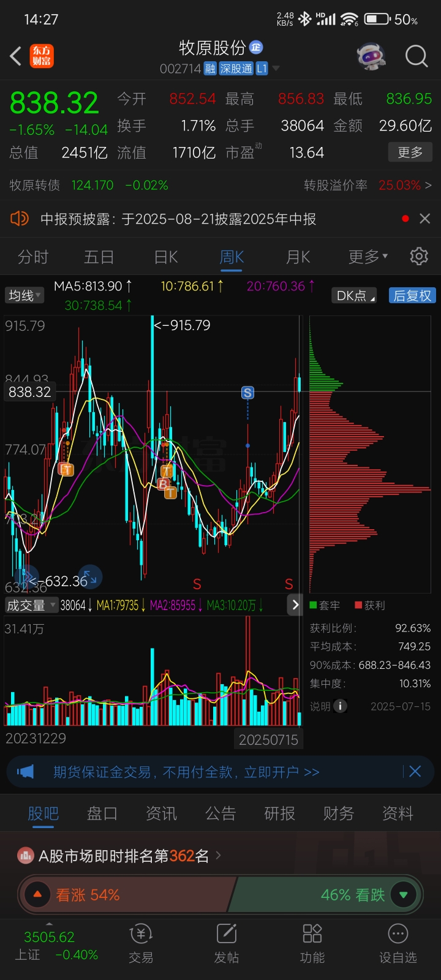
Task: Vote bearish with down arrow
Action: (403, 895)
